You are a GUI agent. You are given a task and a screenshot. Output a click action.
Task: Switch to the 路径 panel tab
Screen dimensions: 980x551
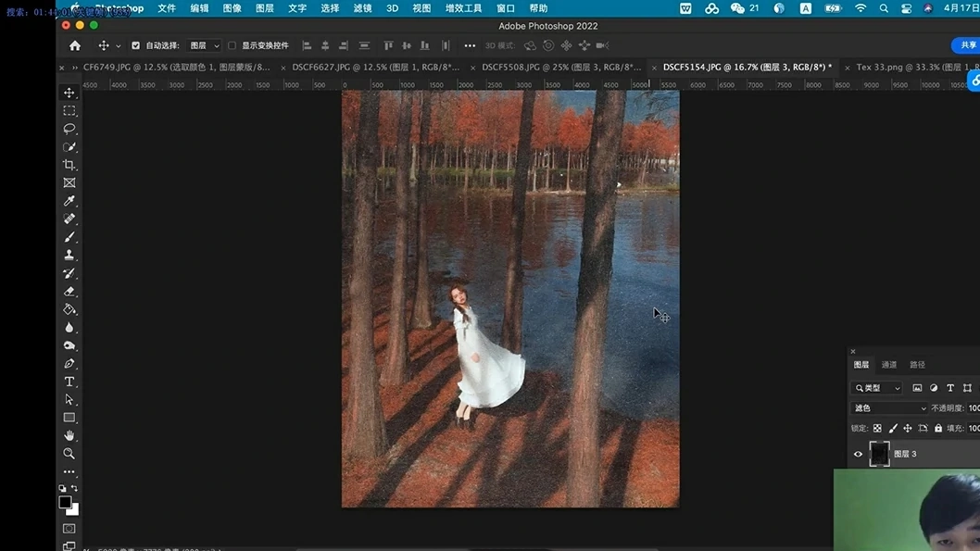tap(917, 365)
